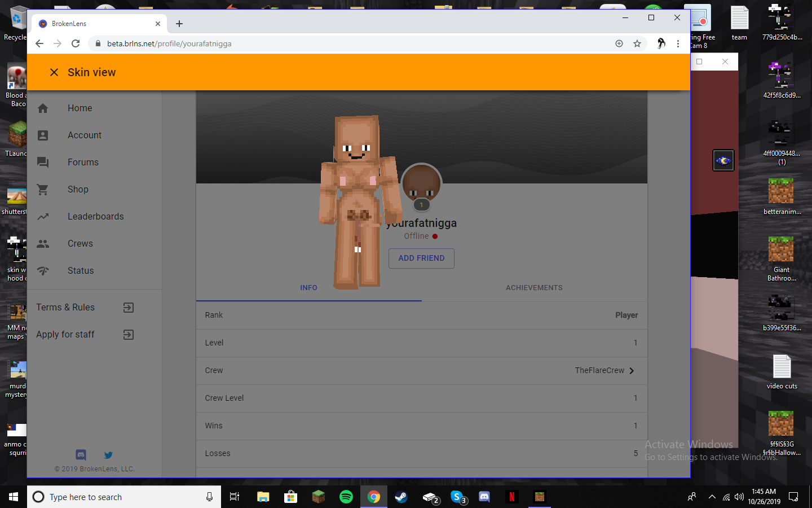812x508 pixels.
Task: Open Netflix from the taskbar
Action: [512, 497]
